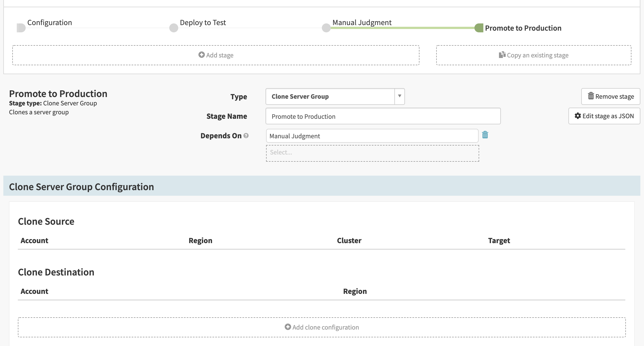
Task: Open the Depends On Select... dropdown
Action: tap(372, 153)
